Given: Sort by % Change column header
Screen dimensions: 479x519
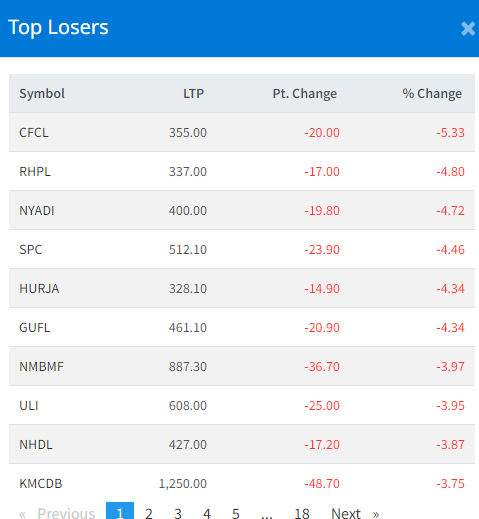Looking at the screenshot, I should [432, 93].
